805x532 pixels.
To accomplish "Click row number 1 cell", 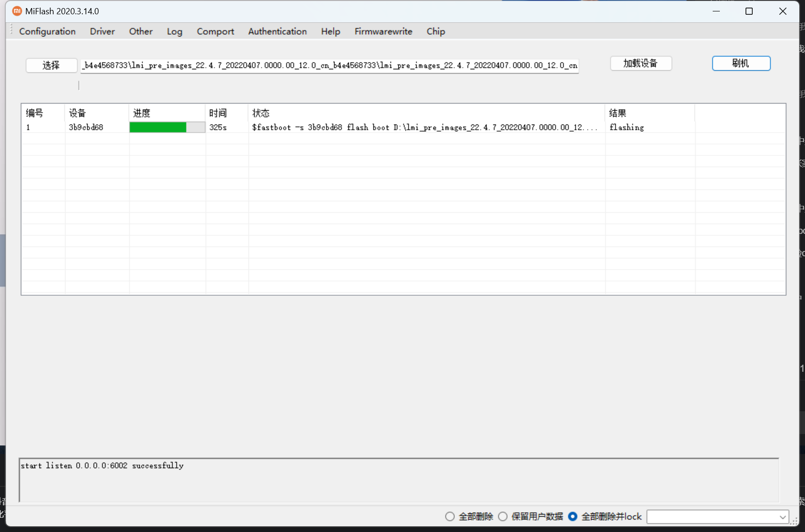I will 28,127.
